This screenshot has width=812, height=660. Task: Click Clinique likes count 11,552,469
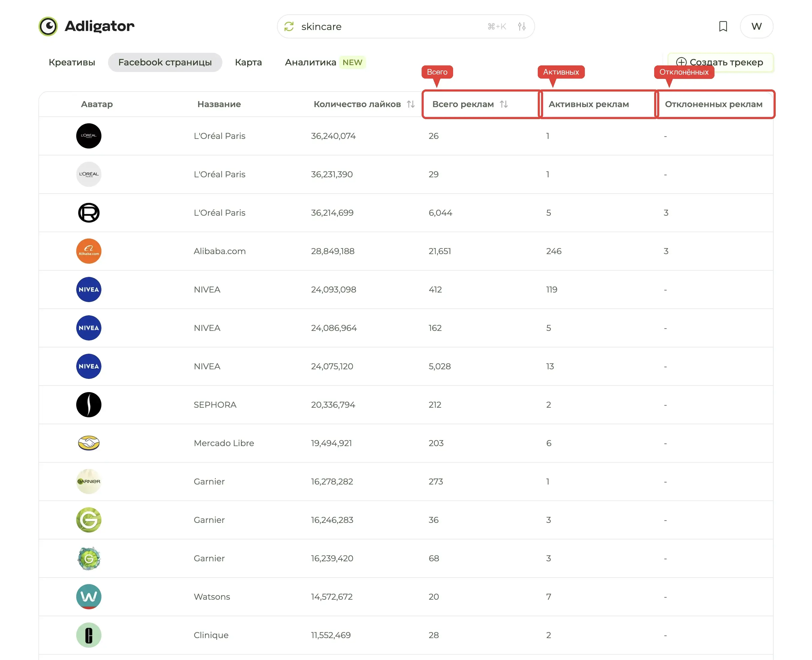[331, 635]
